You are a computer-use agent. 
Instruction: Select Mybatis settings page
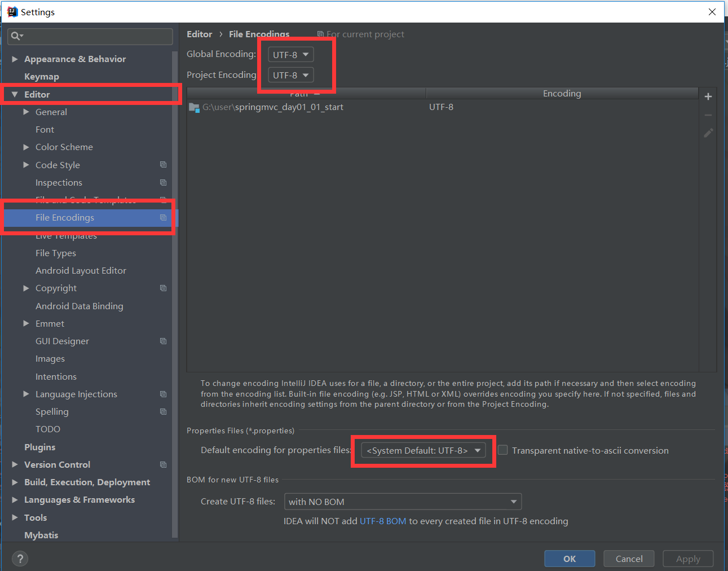click(41, 535)
